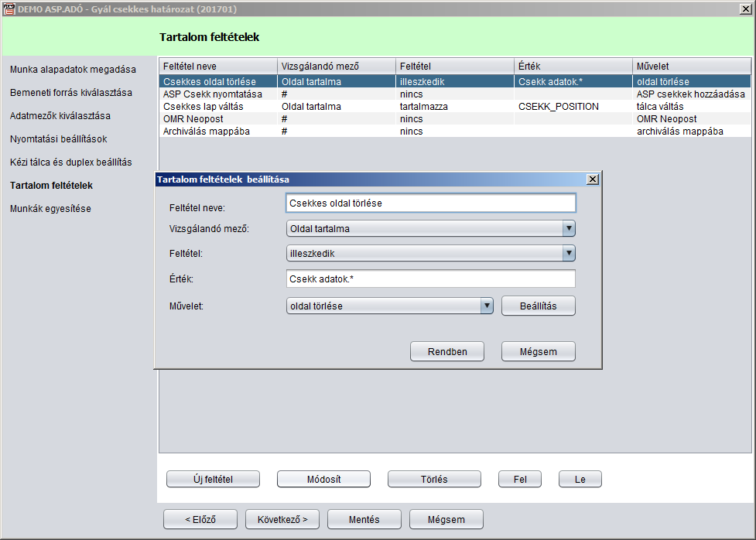The image size is (756, 540).
Task: Go to Adatmezők kiválasztása step
Action: pyautogui.click(x=60, y=116)
